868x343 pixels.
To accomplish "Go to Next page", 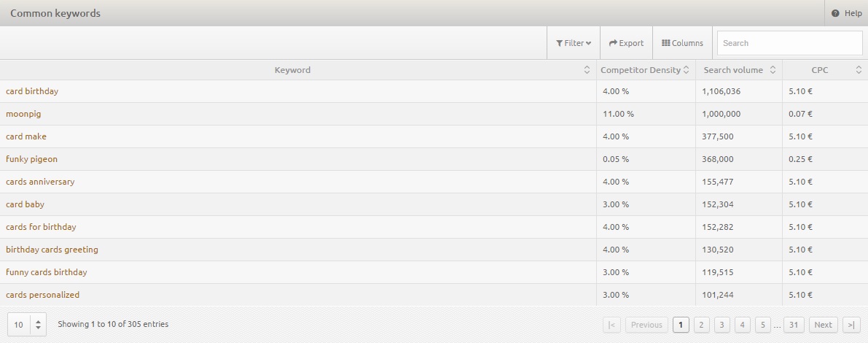I will [823, 325].
